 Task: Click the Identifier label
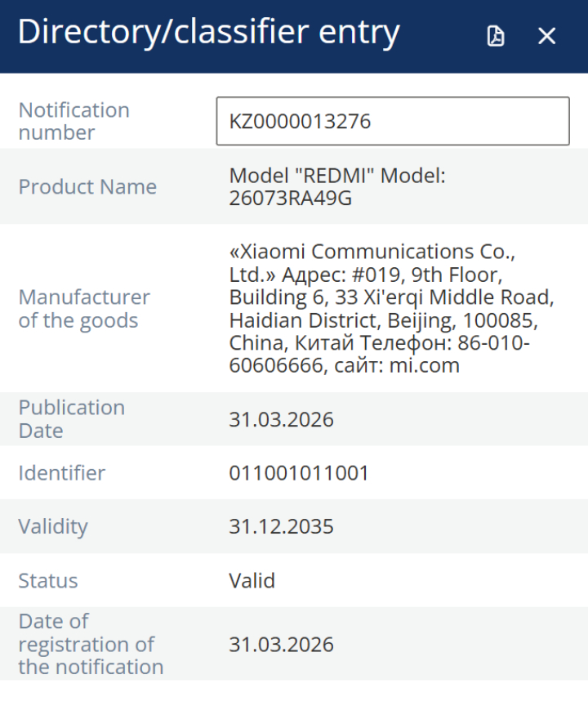62,472
